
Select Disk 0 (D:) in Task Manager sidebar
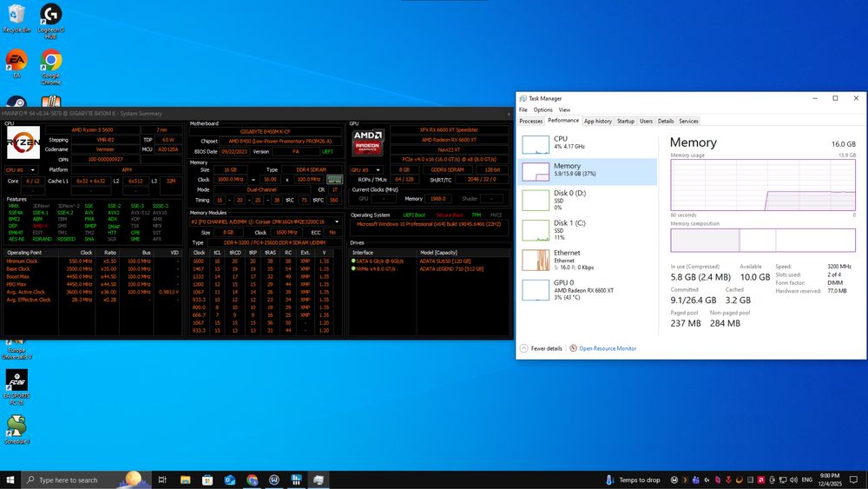coord(588,200)
